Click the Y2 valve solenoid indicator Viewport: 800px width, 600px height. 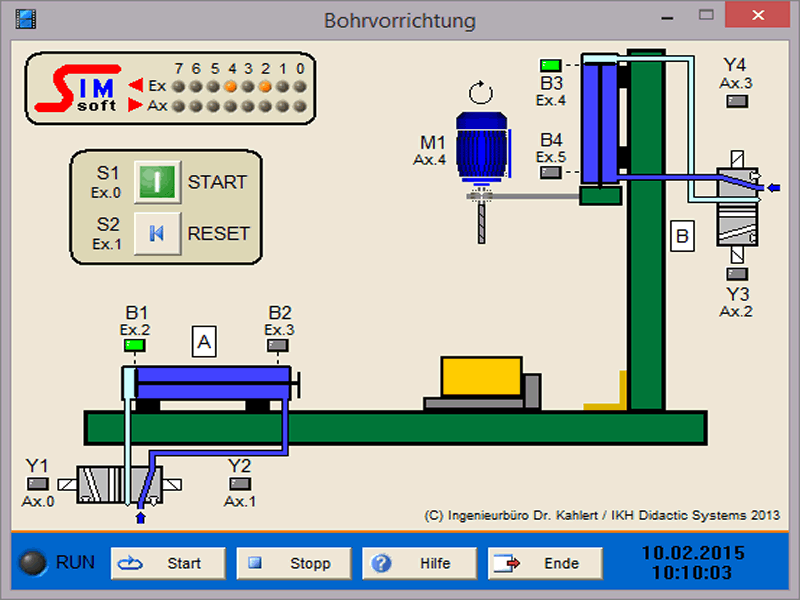click(239, 485)
